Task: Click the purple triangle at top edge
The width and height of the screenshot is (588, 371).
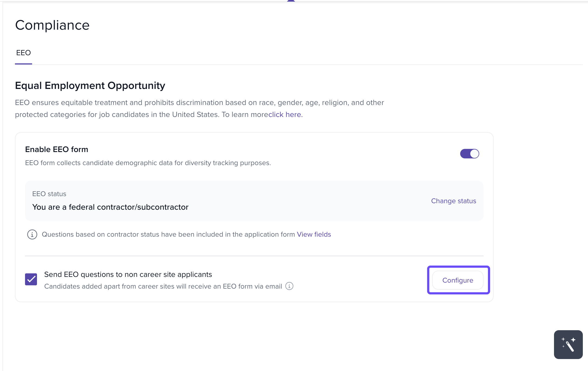Action: click(291, 1)
